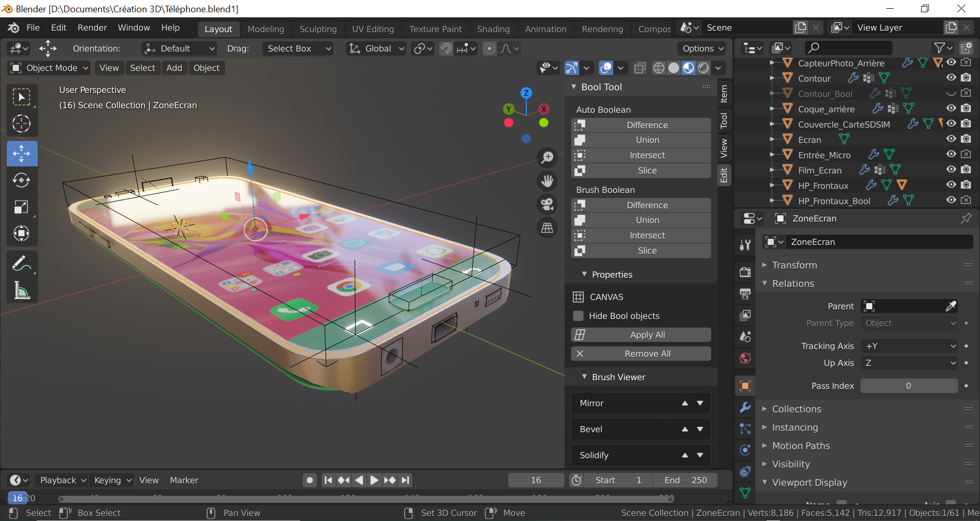Screen dimensions: 980x521
Task: Open the Physics properties tab icon
Action: click(745, 450)
